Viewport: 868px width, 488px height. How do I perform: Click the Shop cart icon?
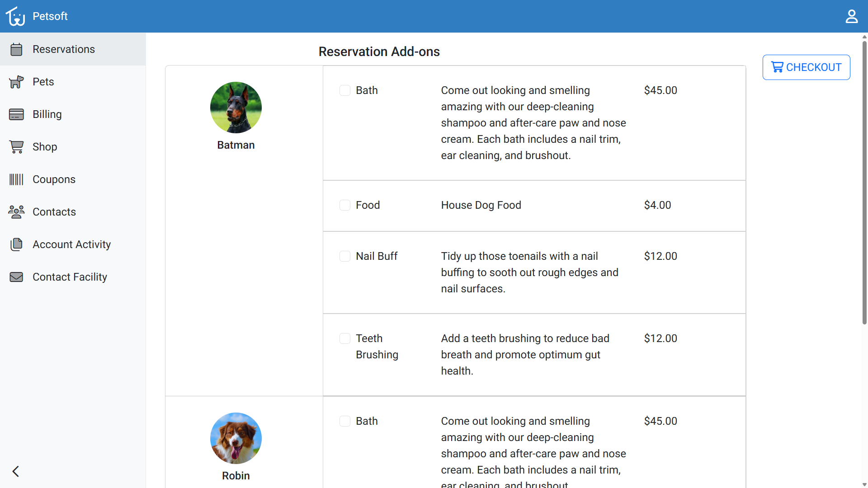click(x=16, y=147)
